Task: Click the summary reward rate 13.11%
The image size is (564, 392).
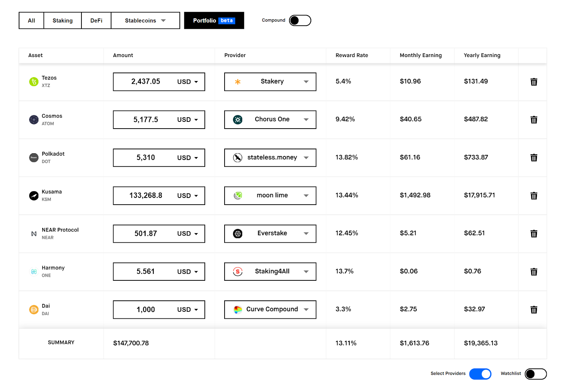Action: click(x=346, y=343)
